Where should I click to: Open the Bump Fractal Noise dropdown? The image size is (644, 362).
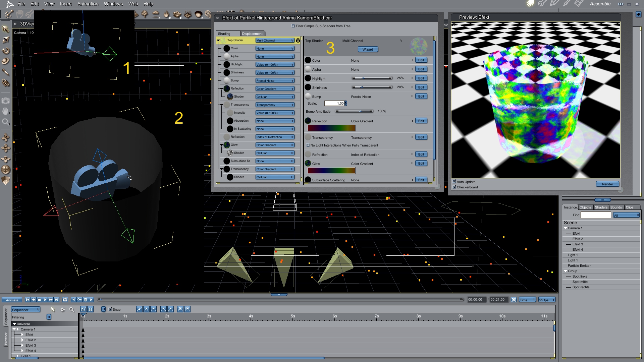click(275, 81)
